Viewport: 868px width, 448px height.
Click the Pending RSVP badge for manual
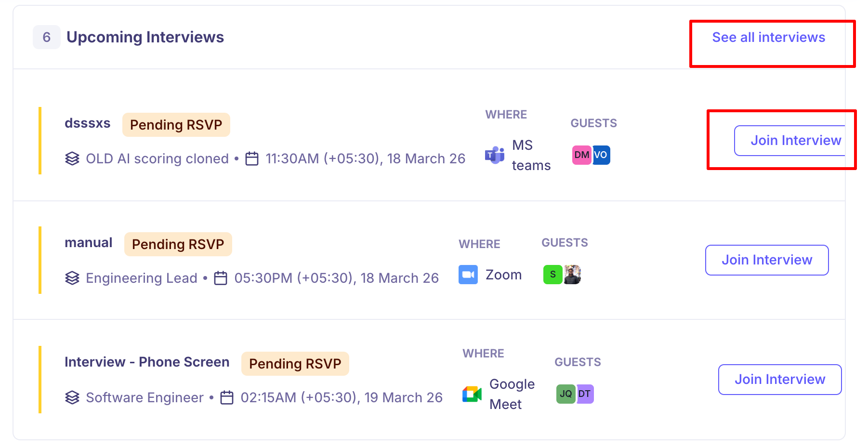pyautogui.click(x=178, y=244)
